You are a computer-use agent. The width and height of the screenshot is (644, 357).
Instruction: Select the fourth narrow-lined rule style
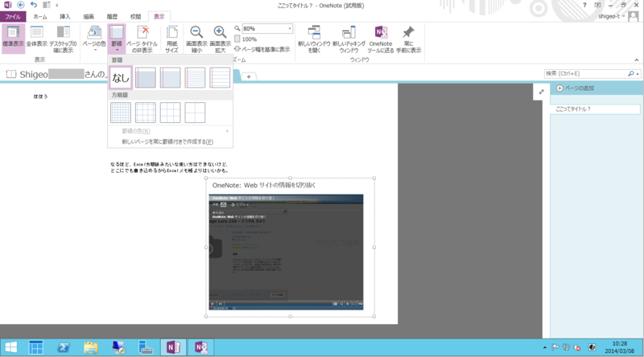195,77
